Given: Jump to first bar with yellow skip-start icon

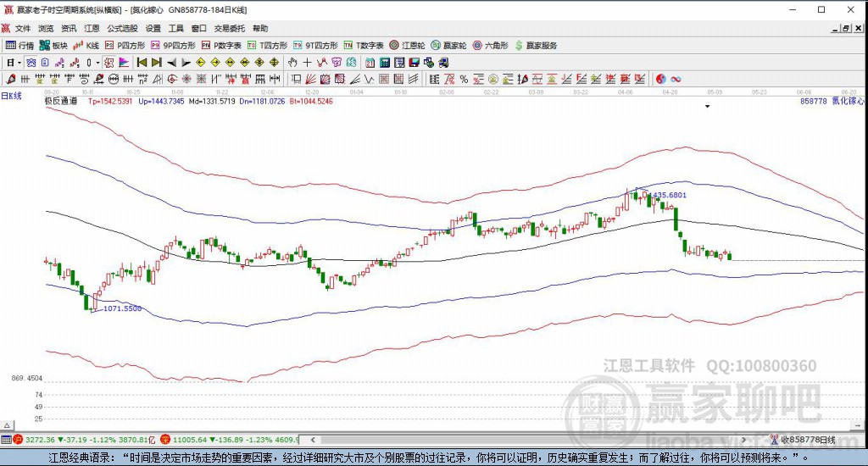Looking at the screenshot, I should (x=142, y=63).
